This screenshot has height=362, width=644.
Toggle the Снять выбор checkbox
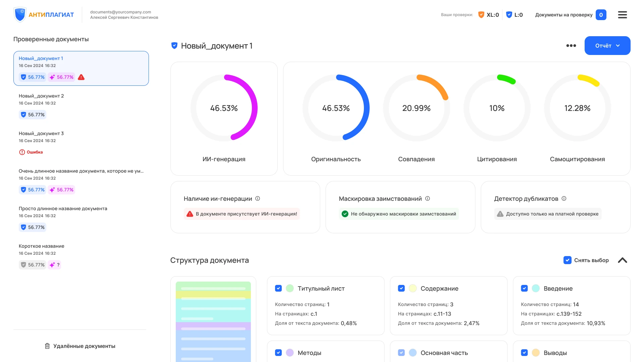click(567, 260)
